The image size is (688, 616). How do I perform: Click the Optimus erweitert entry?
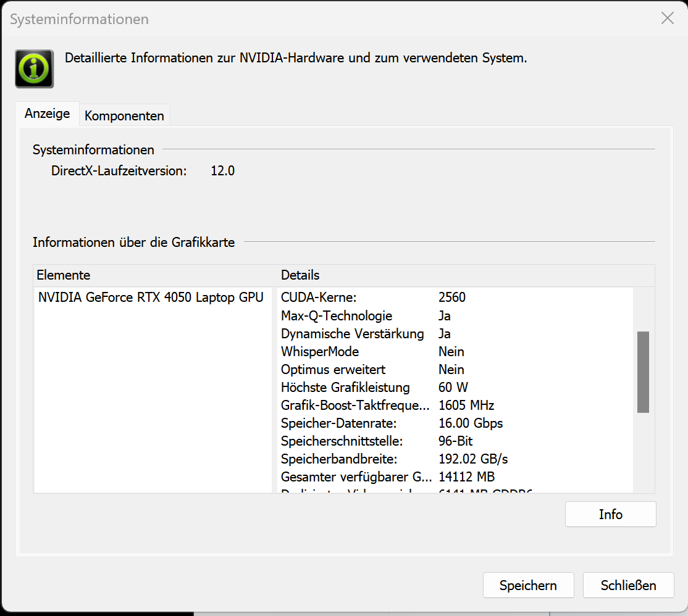[333, 370]
